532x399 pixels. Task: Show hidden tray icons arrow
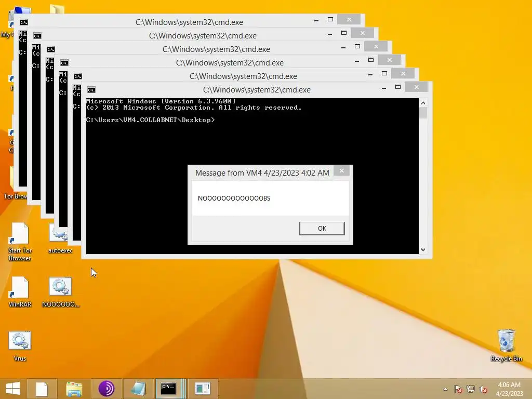(x=445, y=389)
